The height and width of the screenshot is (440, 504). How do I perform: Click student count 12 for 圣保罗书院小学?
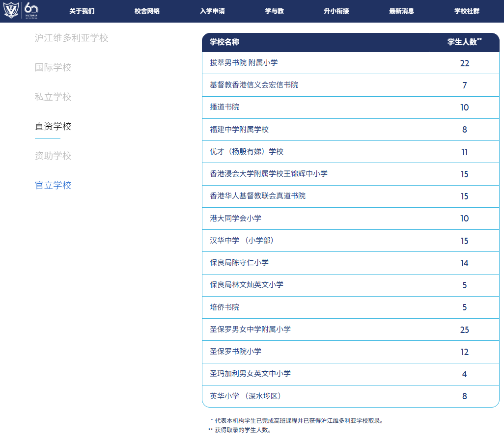coord(465,352)
